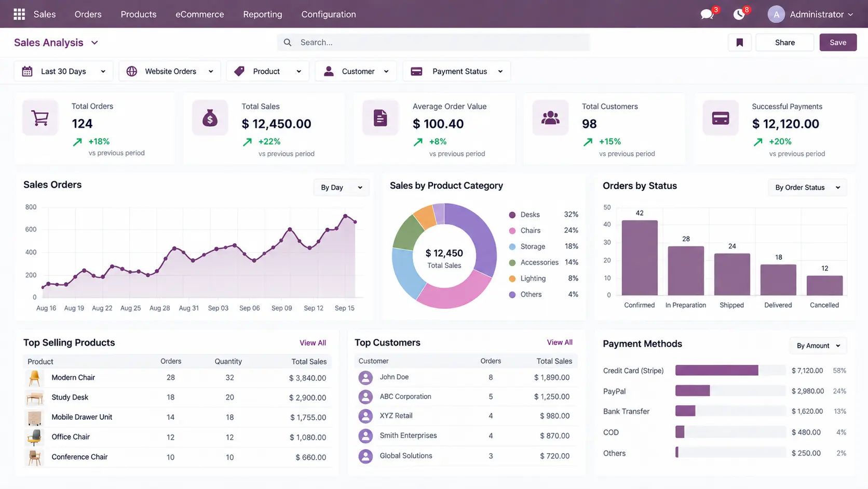Screen dimensions: 868x489
Task: Click the Credit Card (Stripe) progress bar
Action: 730,371
